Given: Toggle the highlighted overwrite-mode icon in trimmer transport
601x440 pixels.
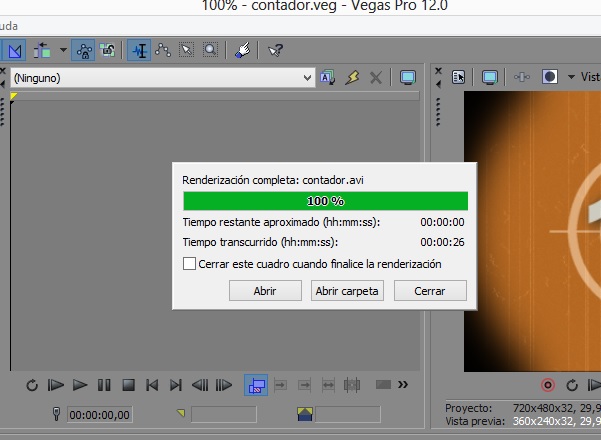Looking at the screenshot, I should 256,385.
